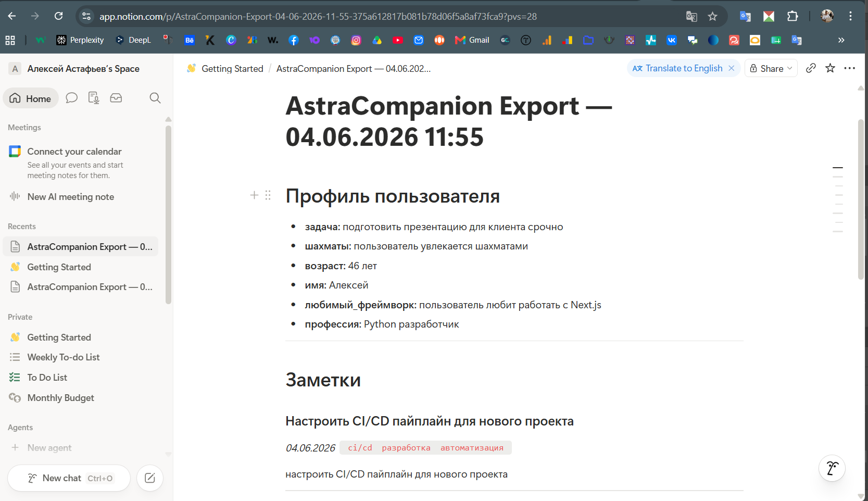The image size is (868, 501).
Task: Add page to favorites with the star
Action: click(x=830, y=68)
